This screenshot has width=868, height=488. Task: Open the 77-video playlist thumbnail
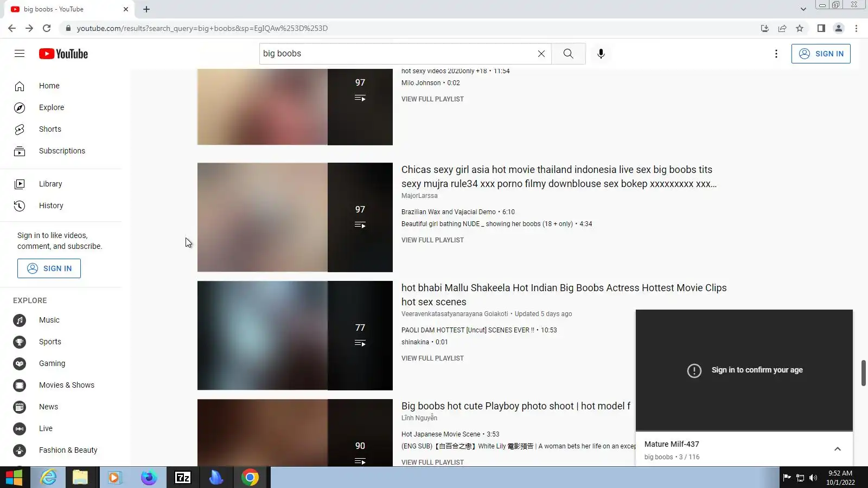click(295, 336)
